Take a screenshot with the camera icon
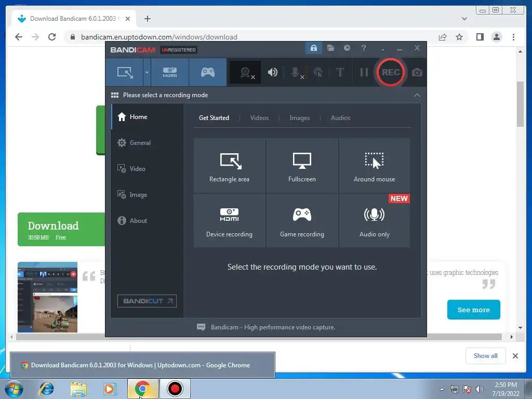 coord(417,72)
